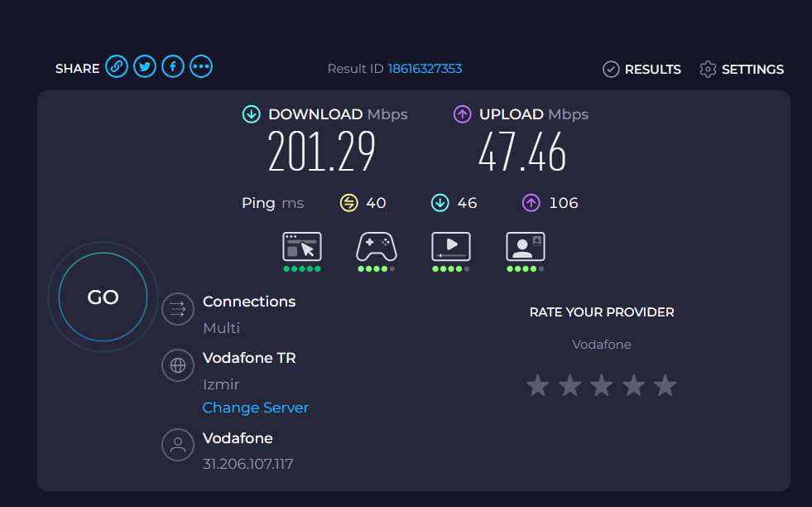
Task: Start a new test with GO
Action: point(103,297)
